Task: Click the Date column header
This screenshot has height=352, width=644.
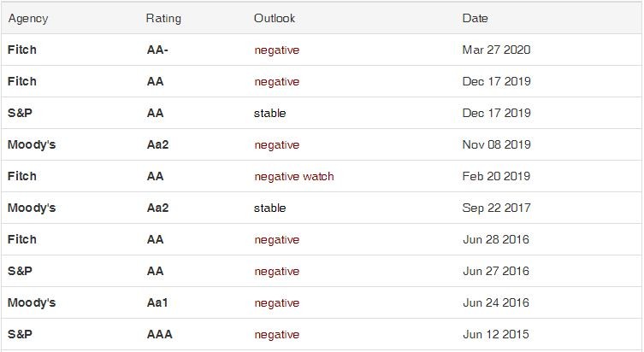Action: click(x=476, y=18)
